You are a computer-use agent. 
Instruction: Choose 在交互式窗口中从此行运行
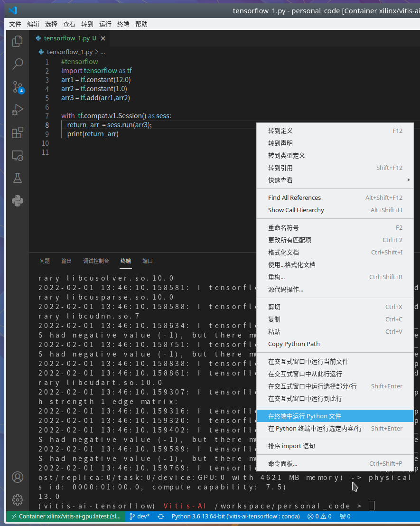[x=335, y=374]
